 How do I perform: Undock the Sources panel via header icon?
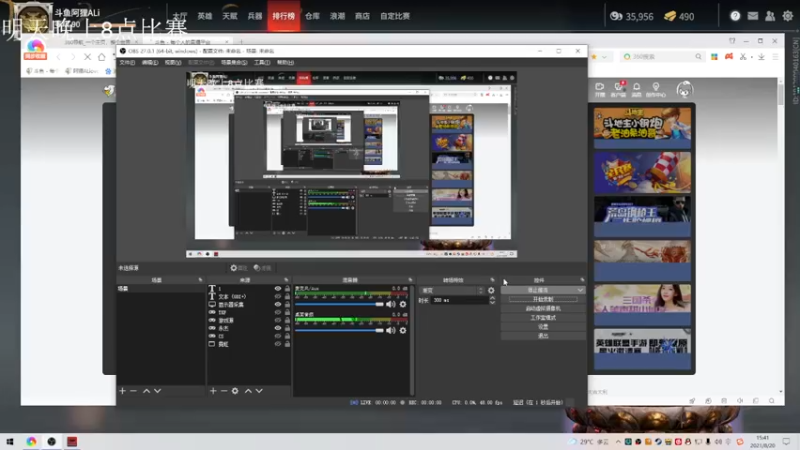286,280
